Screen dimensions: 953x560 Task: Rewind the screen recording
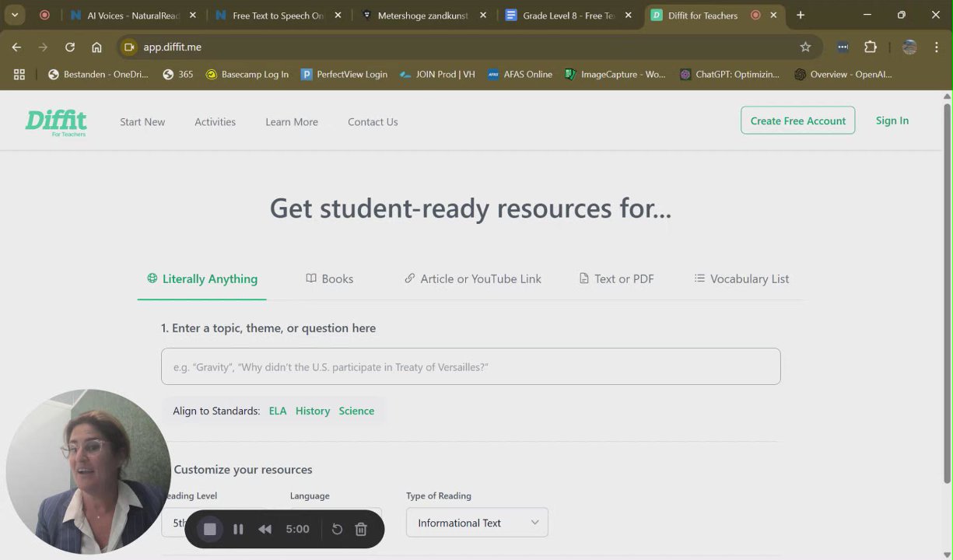coord(265,529)
